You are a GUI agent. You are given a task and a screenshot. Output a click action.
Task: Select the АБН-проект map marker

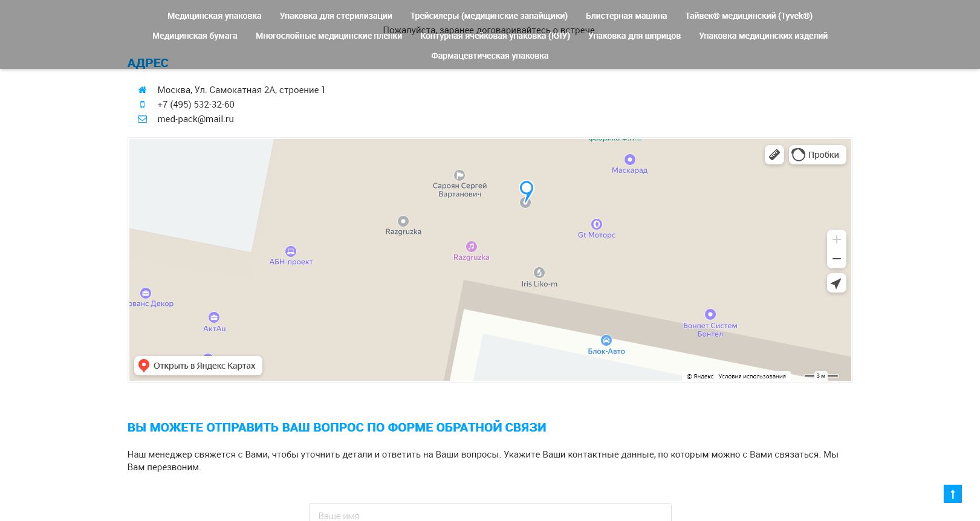click(291, 251)
